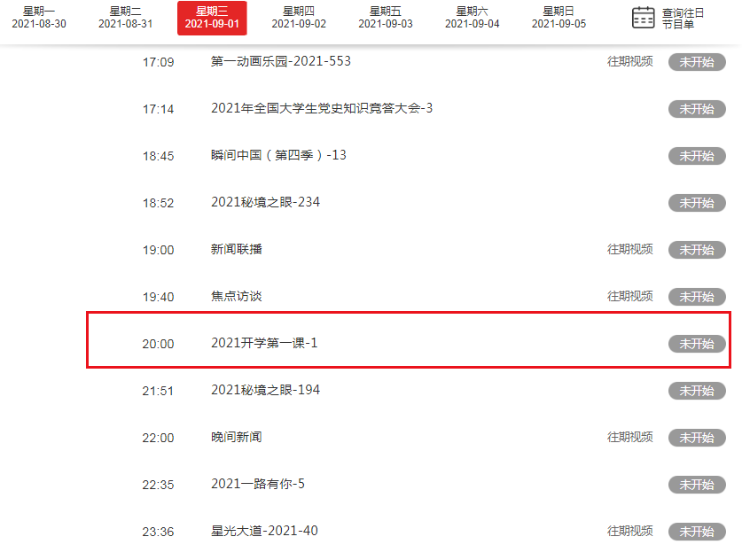Viewport: 742px width, 560px height.
Task: Select the highlighted 星期三 2021-09-01 tab
Action: [x=212, y=18]
